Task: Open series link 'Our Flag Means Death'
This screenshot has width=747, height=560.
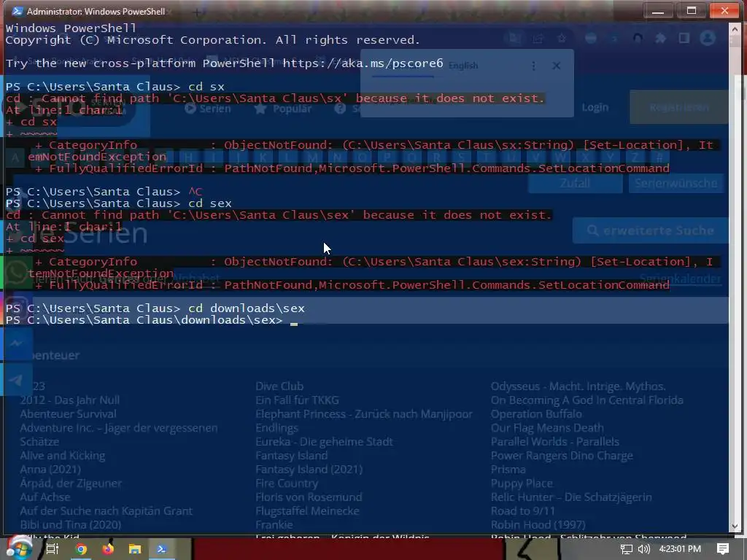Action: 547,427
